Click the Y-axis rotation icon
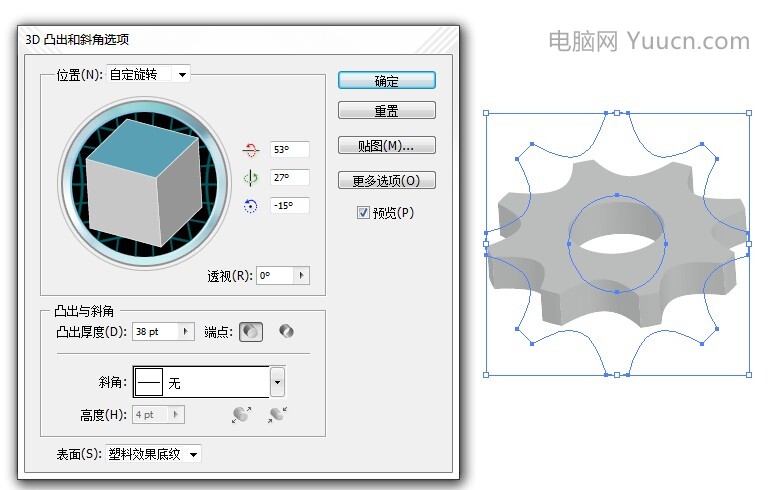Image resolution: width=776 pixels, height=490 pixels. coord(251,178)
